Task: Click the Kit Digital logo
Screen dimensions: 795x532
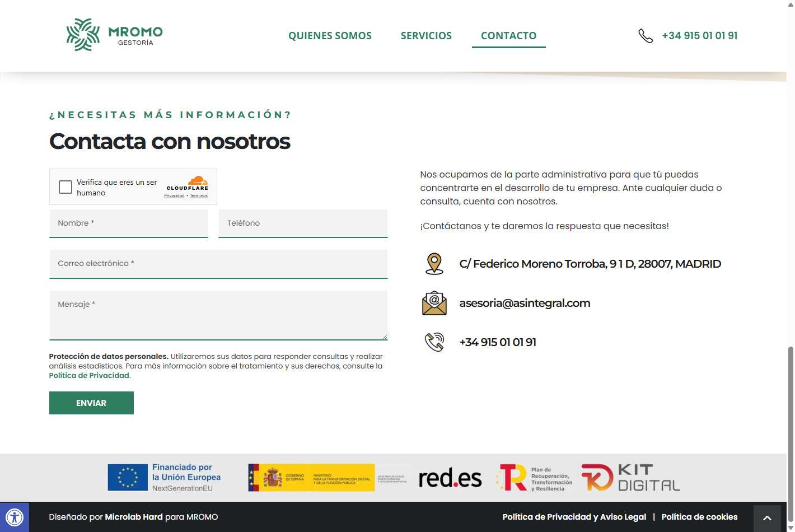Action: pyautogui.click(x=630, y=478)
